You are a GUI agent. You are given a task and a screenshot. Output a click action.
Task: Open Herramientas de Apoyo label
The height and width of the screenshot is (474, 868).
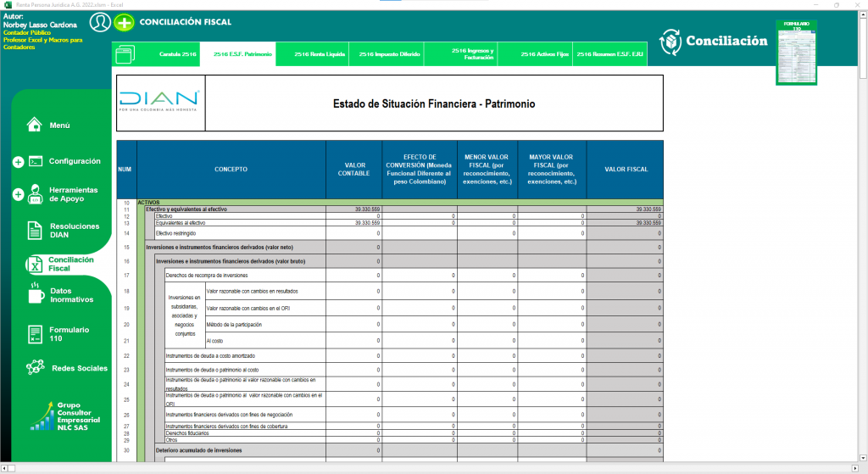tap(73, 194)
